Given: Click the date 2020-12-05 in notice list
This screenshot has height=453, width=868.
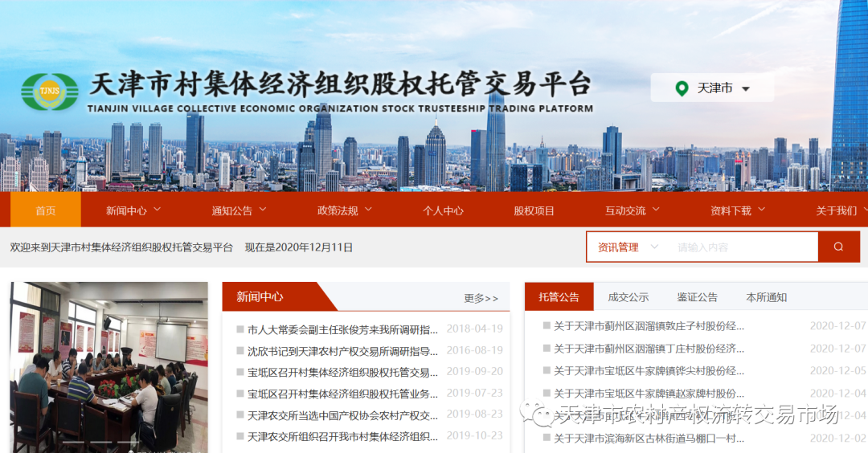Looking at the screenshot, I should (838, 370).
